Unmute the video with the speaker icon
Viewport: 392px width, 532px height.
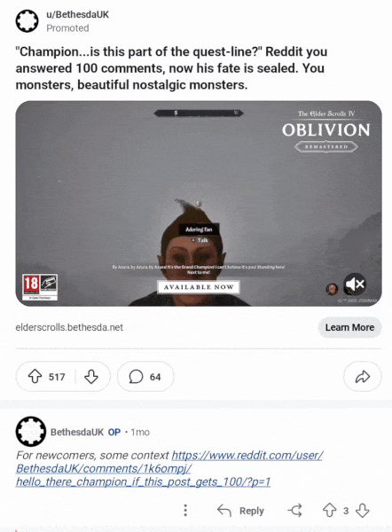pyautogui.click(x=355, y=285)
